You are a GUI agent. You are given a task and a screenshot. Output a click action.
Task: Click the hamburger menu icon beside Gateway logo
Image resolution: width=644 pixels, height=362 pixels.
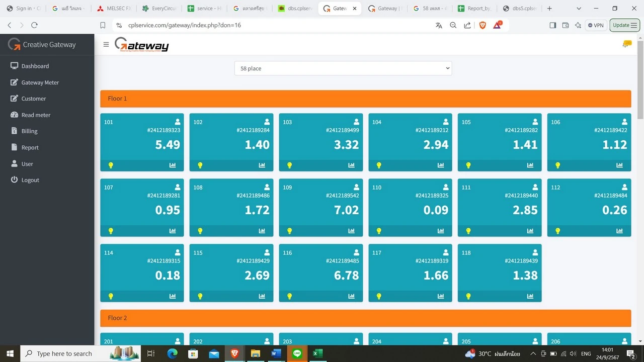pyautogui.click(x=106, y=44)
